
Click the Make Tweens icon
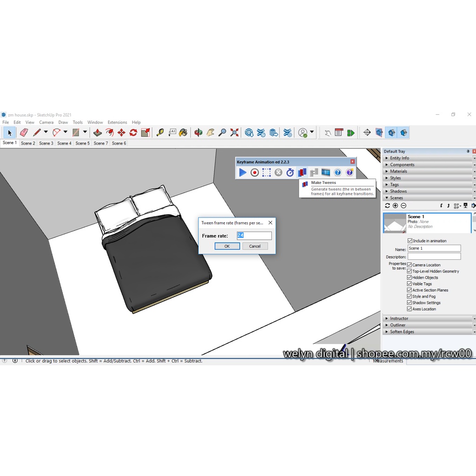302,172
